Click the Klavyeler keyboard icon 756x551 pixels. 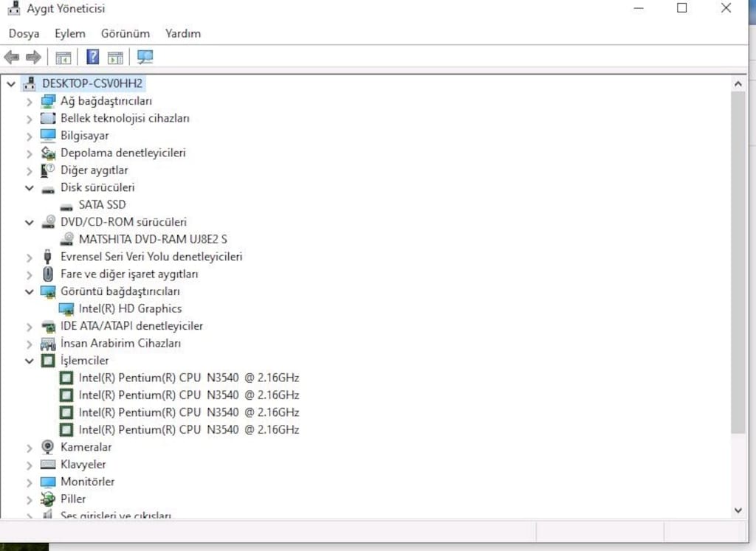[x=48, y=464]
